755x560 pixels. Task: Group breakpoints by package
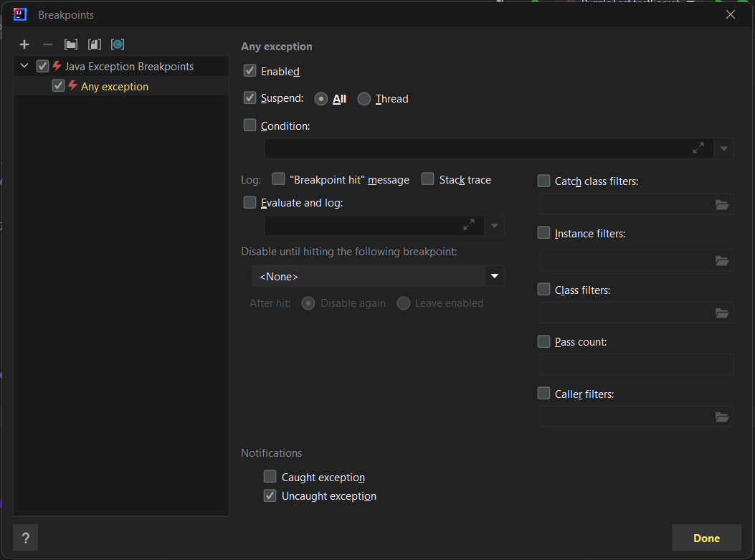(70, 44)
